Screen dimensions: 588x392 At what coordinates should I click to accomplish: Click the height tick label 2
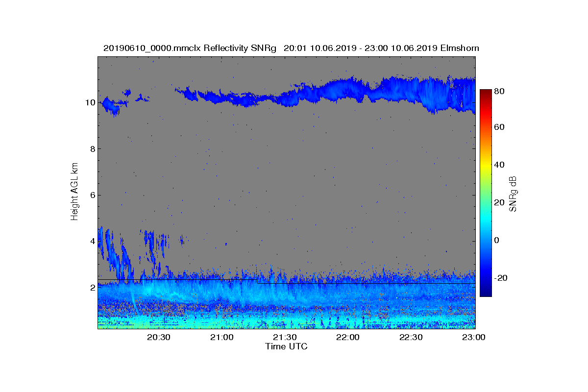pyautogui.click(x=92, y=287)
